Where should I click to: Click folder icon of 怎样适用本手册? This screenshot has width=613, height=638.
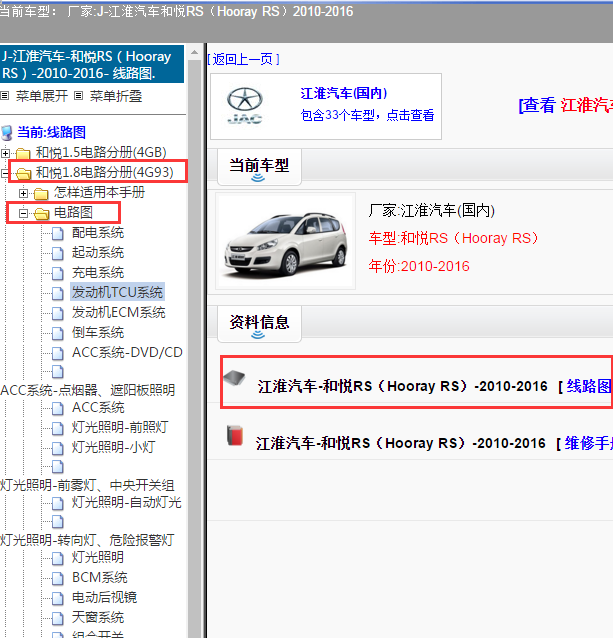[41, 194]
